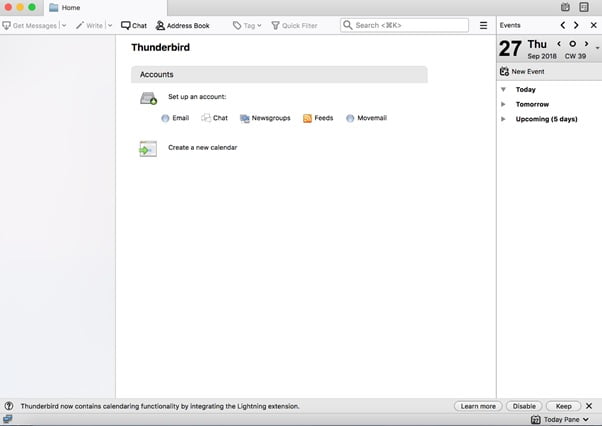This screenshot has height=426, width=602.
Task: Create a New Event
Action: click(x=522, y=71)
